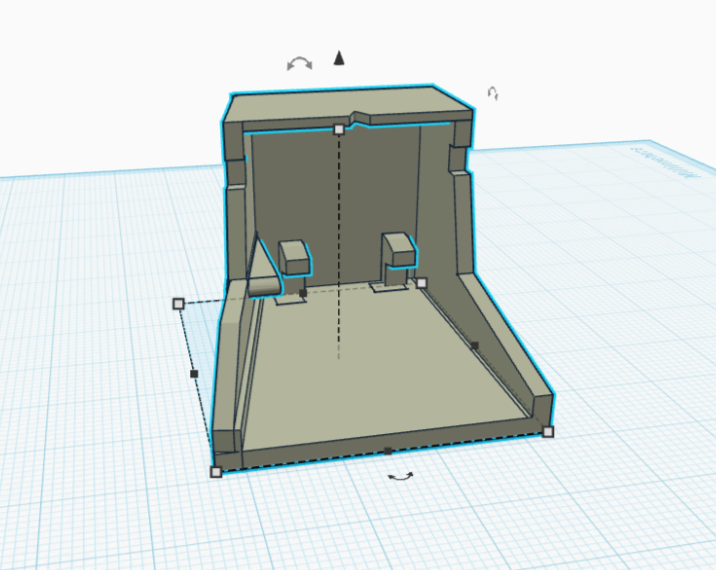
Task: Click the curved rotation arrow beside the black cone
Action: tap(300, 63)
